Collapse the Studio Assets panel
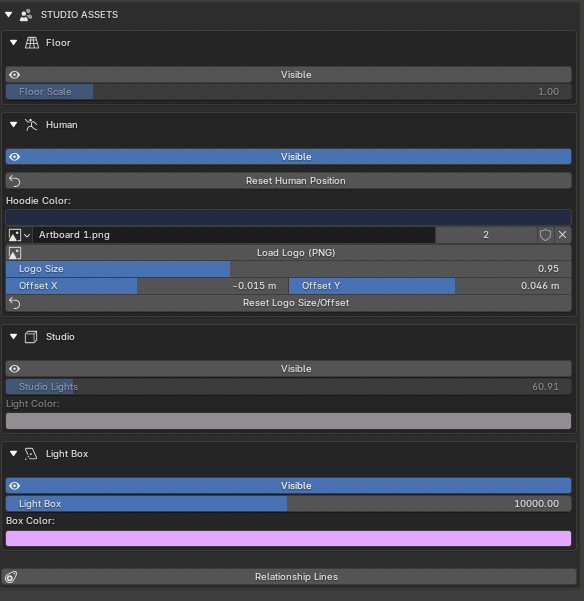This screenshot has width=584, height=601. pos(8,15)
